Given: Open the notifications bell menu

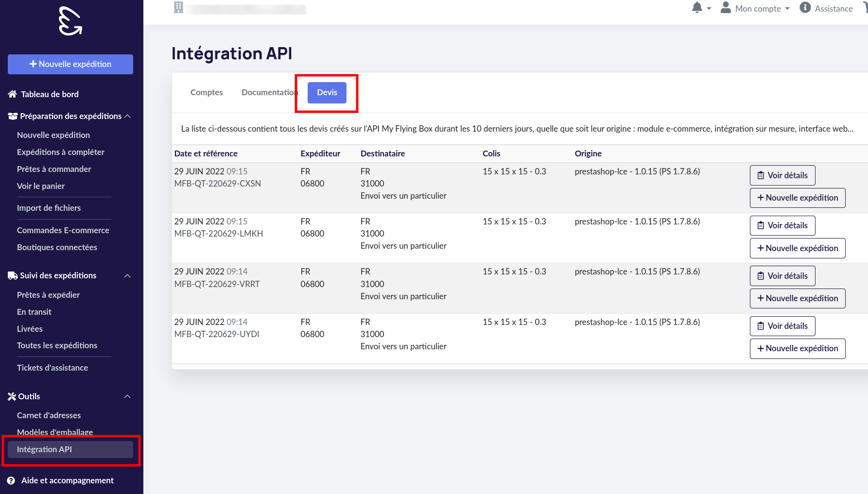Looking at the screenshot, I should [x=701, y=8].
